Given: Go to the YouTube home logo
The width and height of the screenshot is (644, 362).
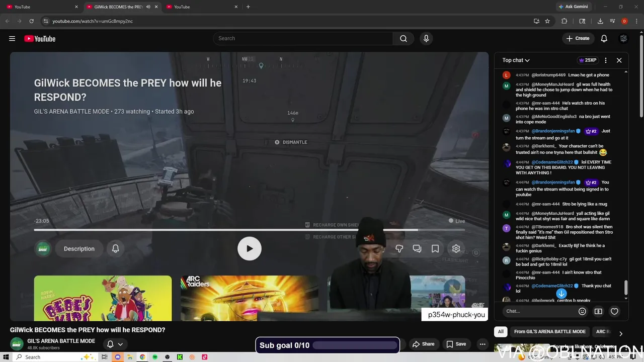Looking at the screenshot, I should (x=40, y=39).
